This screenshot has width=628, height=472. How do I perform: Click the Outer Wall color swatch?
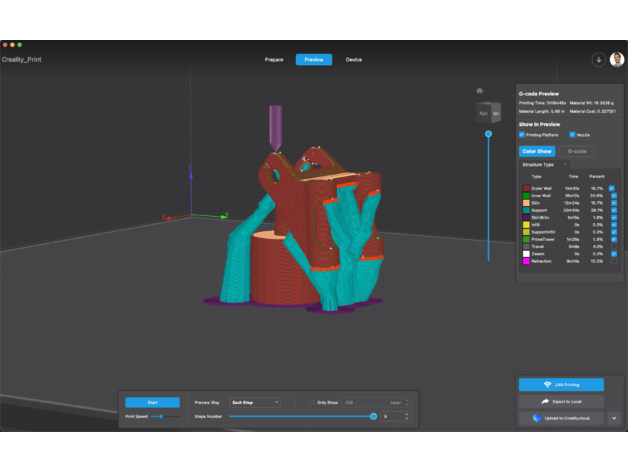(x=524, y=187)
